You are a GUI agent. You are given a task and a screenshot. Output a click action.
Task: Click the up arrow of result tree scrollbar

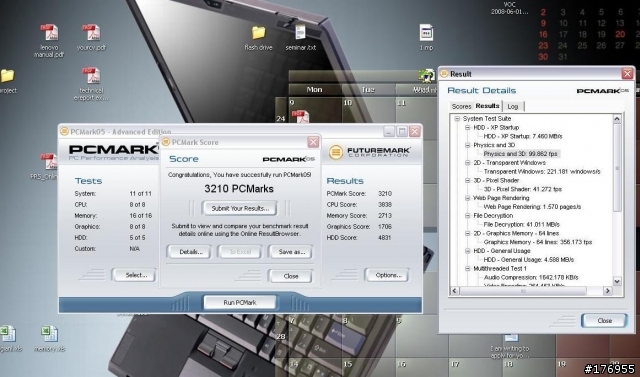tap(617, 119)
